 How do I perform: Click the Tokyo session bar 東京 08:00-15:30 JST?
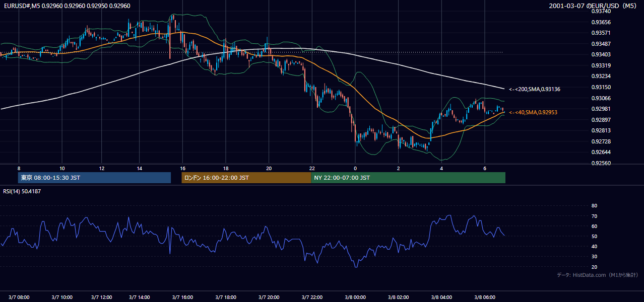pos(94,178)
